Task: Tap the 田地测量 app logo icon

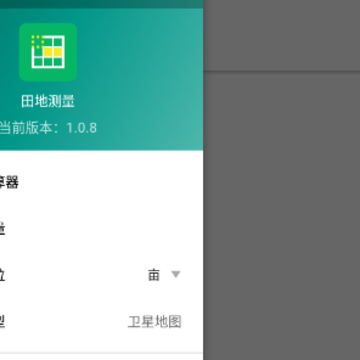Action: pos(48,52)
